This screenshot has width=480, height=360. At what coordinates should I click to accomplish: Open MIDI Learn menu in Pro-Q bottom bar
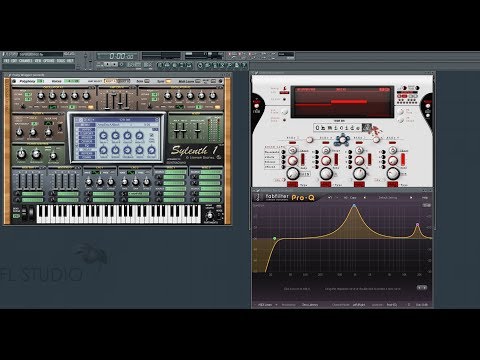click(267, 305)
